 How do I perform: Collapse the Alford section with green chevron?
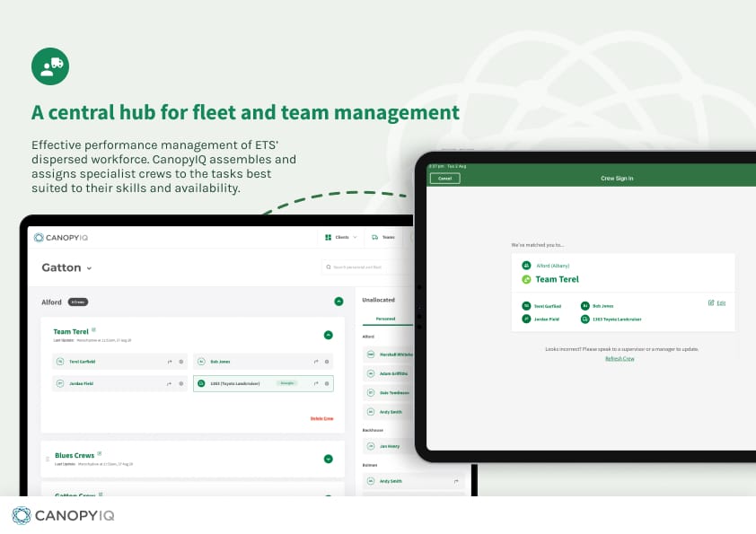(x=339, y=302)
